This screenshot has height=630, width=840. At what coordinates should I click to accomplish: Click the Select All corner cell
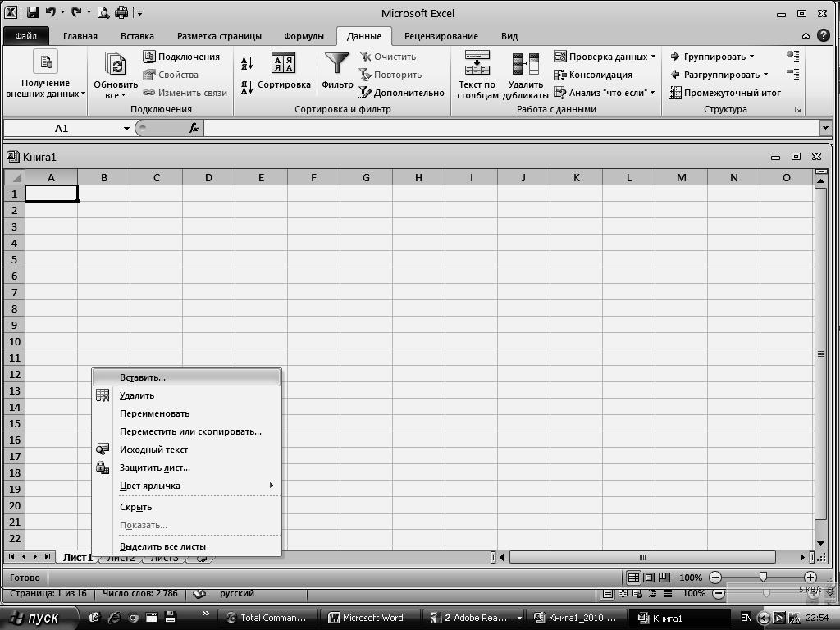pos(15,177)
